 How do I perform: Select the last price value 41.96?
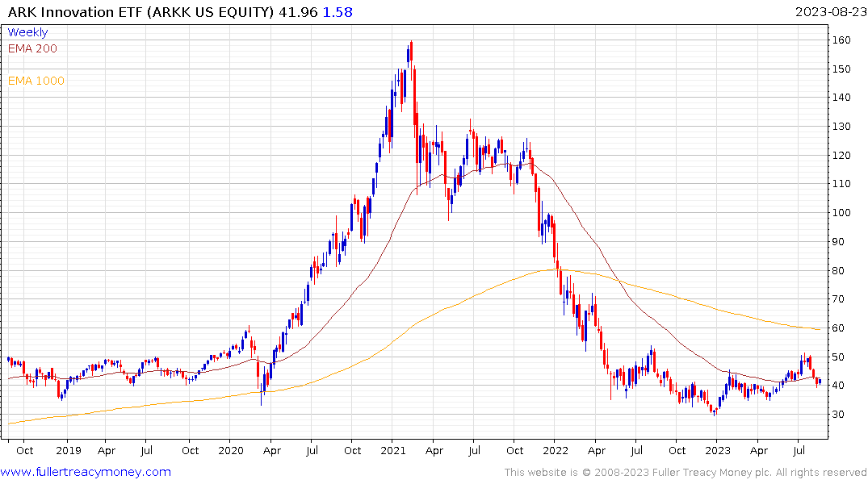(x=298, y=12)
